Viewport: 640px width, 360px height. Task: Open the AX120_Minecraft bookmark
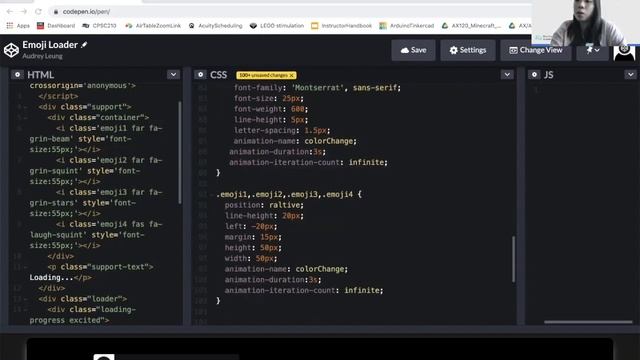click(471, 26)
